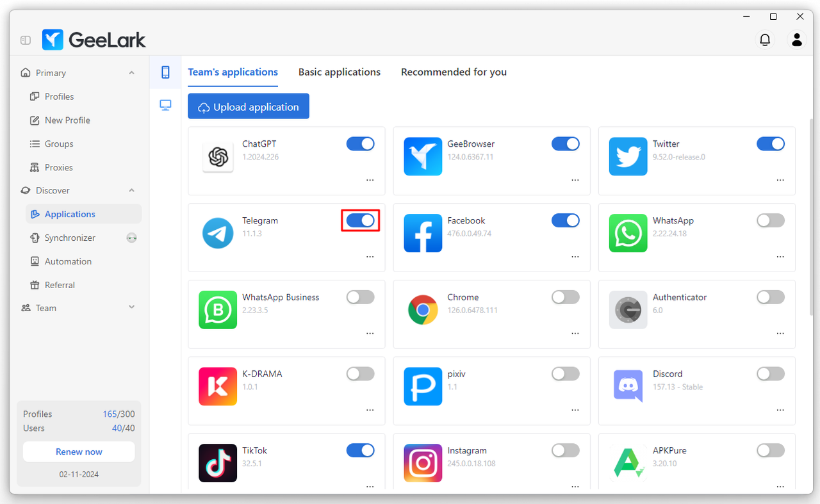The height and width of the screenshot is (504, 820).
Task: Open the Authenticator three-dot menu
Action: tap(780, 334)
